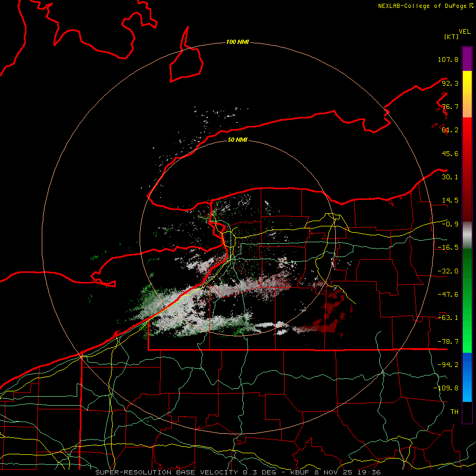This screenshot has height=476, width=476.
Task: Click the Super-Resolution Base Velocity caption
Action: tap(238, 472)
